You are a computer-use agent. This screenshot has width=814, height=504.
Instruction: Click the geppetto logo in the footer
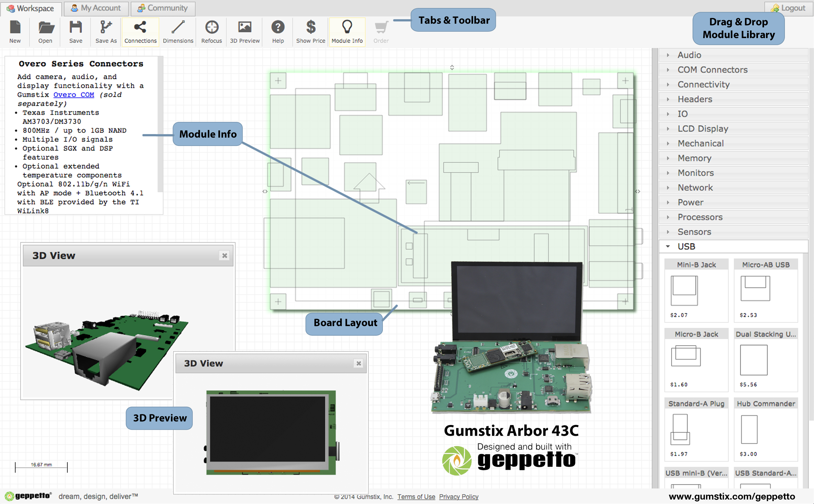tap(28, 496)
